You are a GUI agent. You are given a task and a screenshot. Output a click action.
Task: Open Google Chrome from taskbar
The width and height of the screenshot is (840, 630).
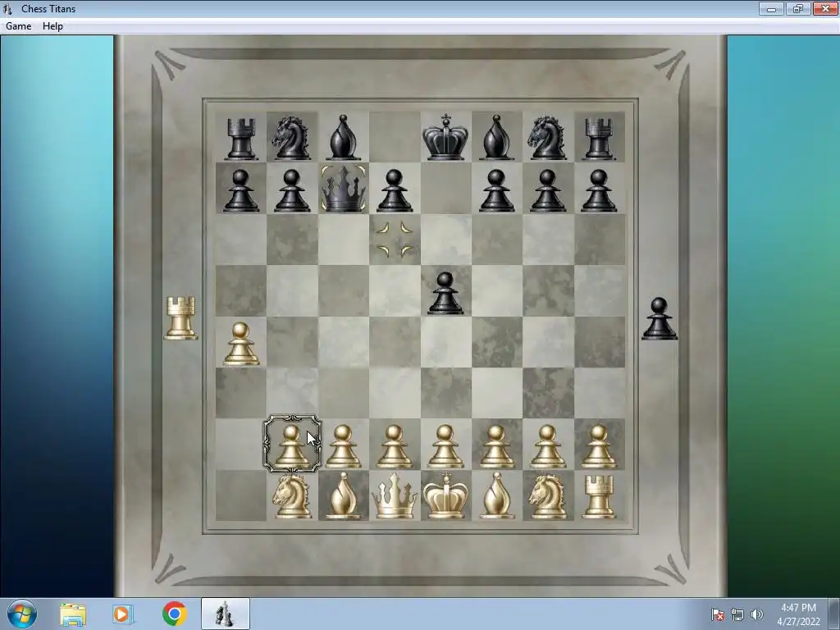pos(174,614)
